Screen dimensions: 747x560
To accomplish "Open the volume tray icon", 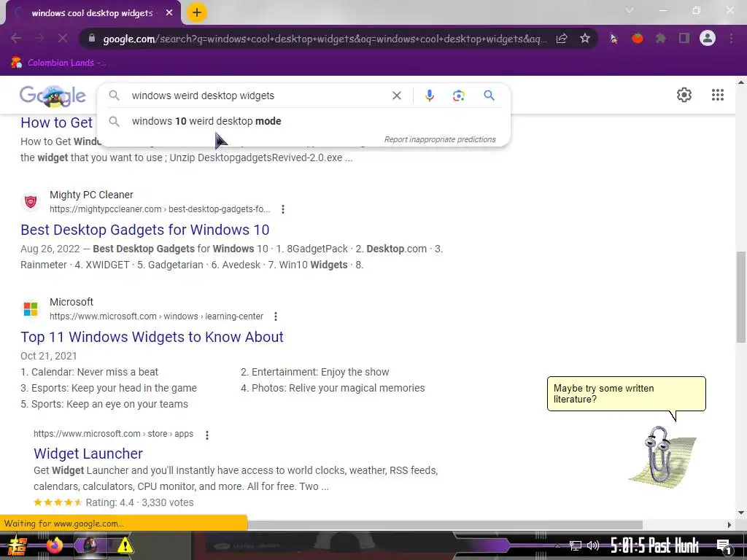I will [x=592, y=545].
